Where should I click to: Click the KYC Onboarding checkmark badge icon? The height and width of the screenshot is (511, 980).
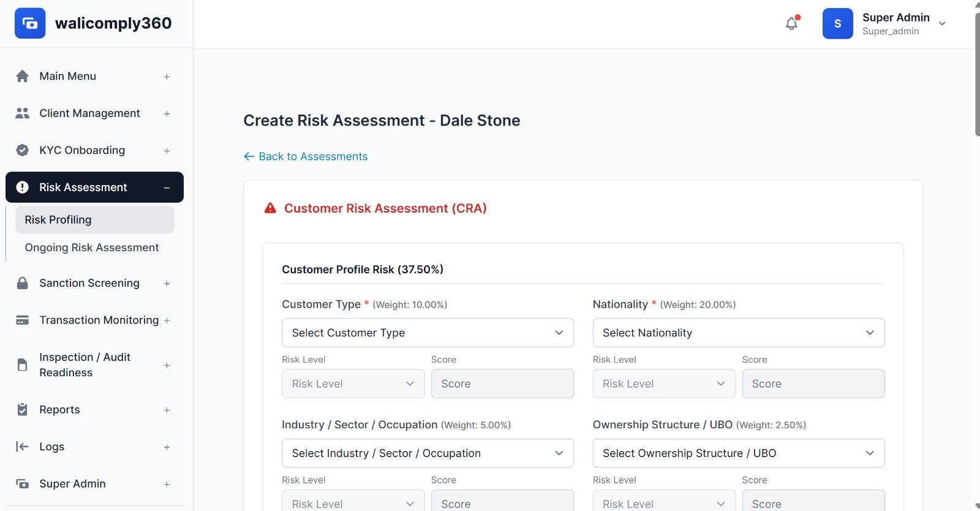[x=23, y=150]
